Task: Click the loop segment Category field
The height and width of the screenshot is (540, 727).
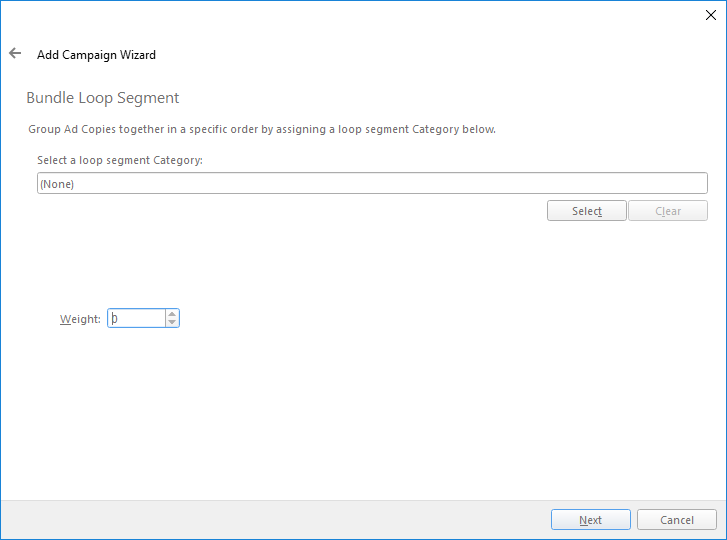Action: click(372, 183)
